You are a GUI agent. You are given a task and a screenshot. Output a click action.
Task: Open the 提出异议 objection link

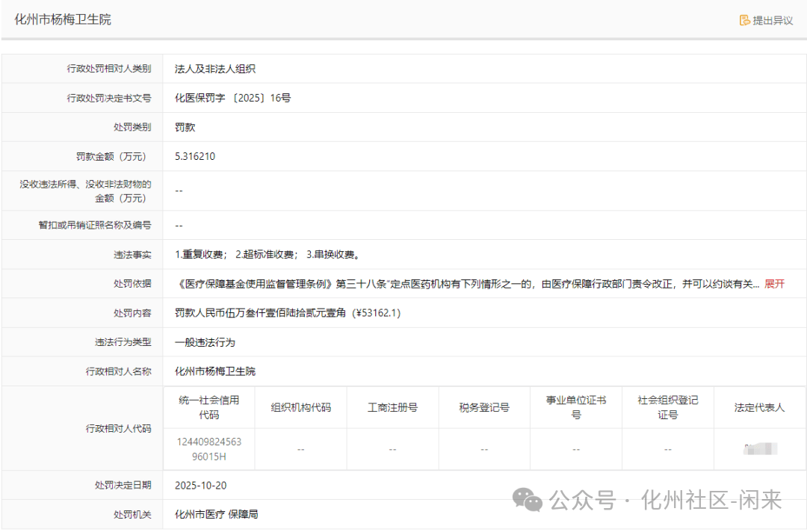[x=772, y=20]
